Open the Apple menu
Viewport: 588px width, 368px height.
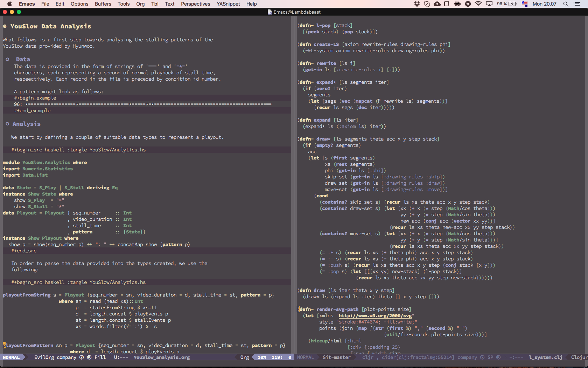pos(9,4)
